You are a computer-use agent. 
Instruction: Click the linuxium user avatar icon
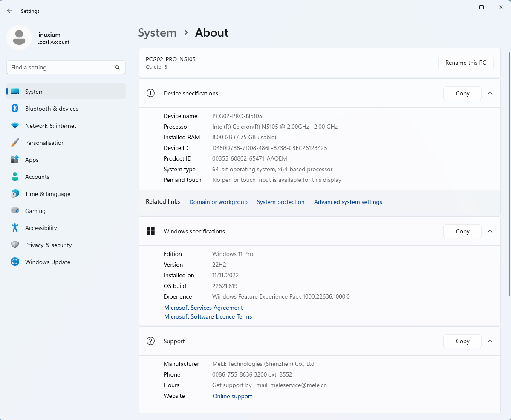[19, 37]
